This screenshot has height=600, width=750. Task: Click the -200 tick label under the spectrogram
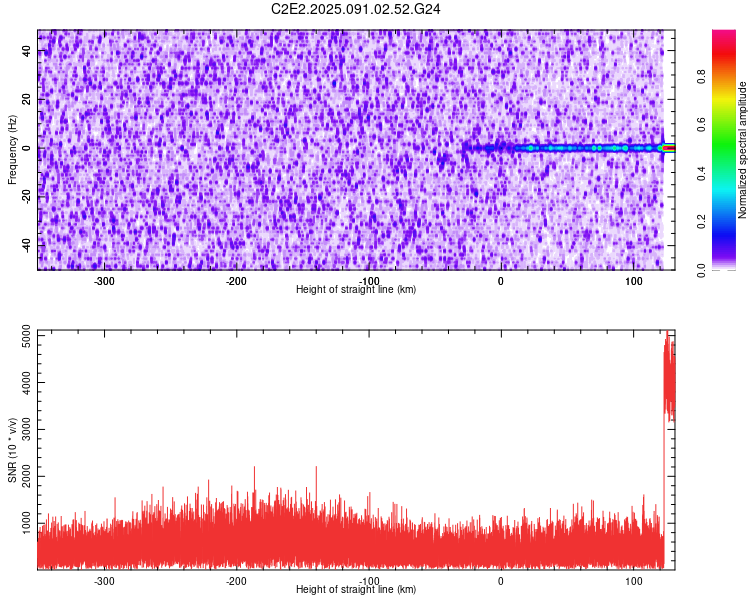[x=236, y=281]
